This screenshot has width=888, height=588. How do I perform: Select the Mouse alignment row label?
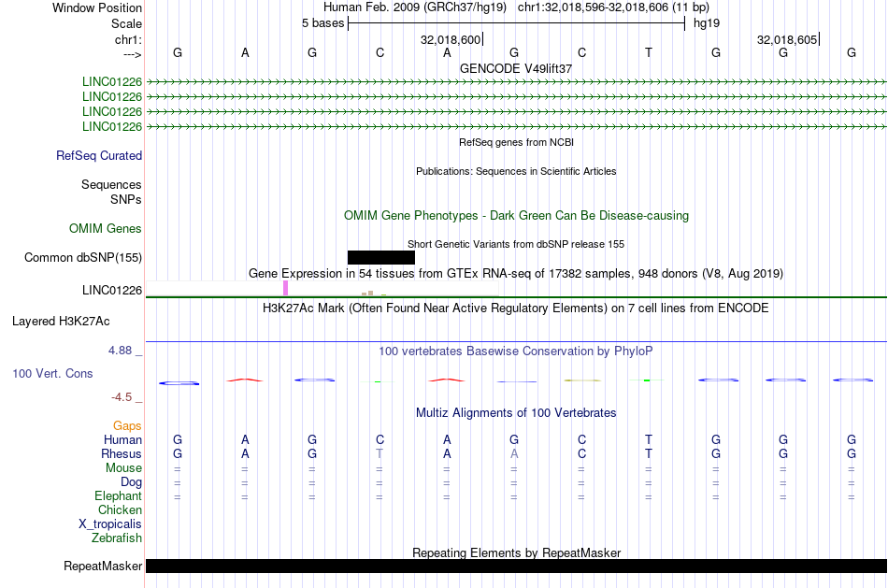pos(123,468)
